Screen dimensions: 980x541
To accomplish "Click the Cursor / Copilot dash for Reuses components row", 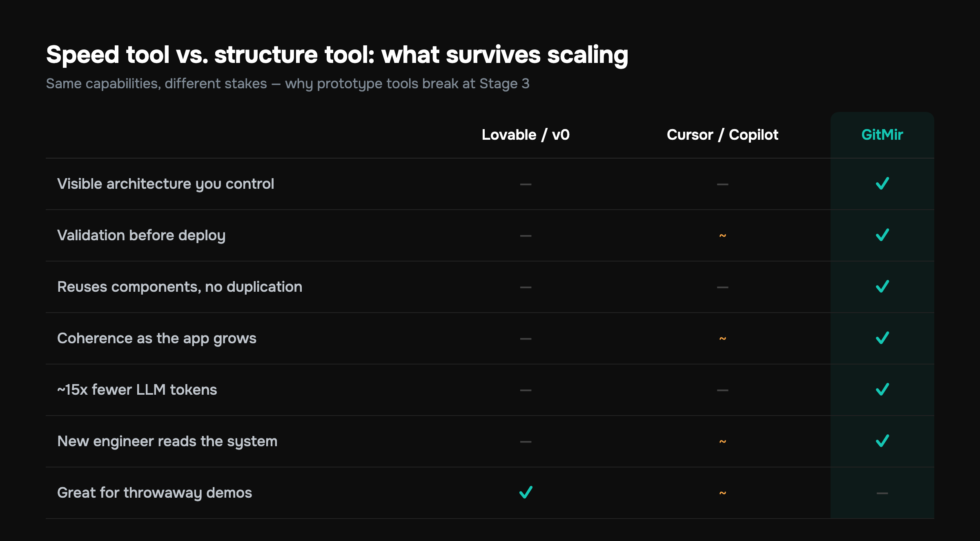I will (722, 287).
